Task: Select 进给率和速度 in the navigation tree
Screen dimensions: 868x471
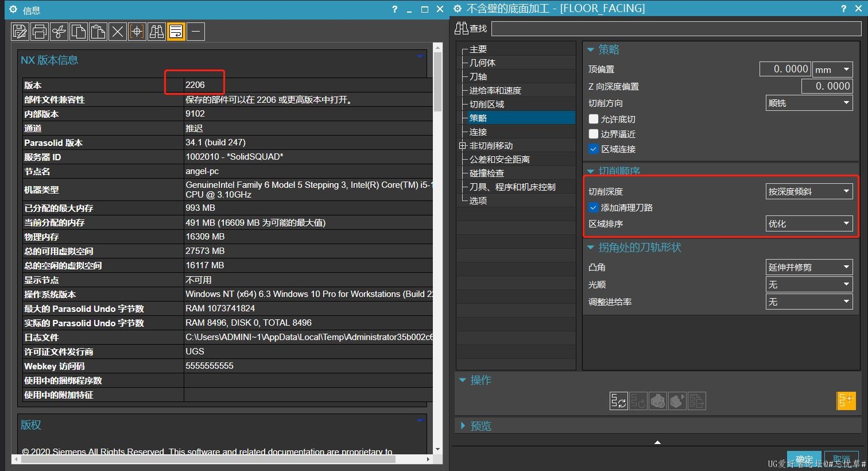Action: click(495, 90)
